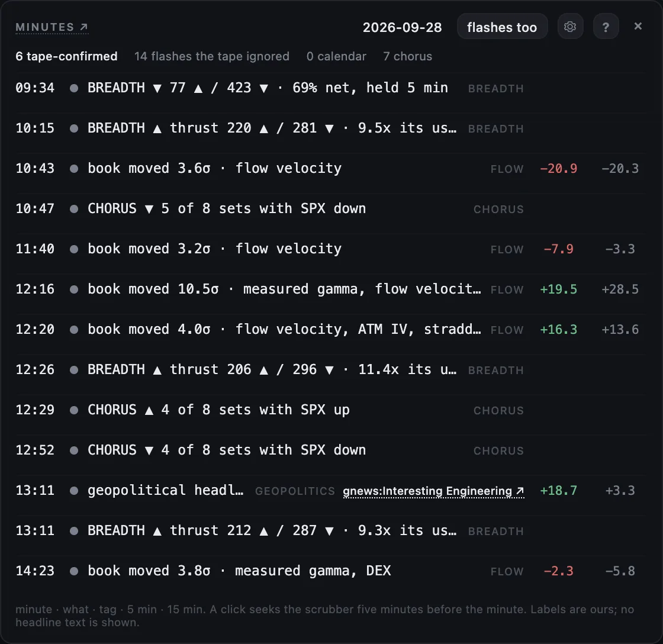The height and width of the screenshot is (644, 663).
Task: Click the "0 calendar" summary count
Action: (x=337, y=56)
